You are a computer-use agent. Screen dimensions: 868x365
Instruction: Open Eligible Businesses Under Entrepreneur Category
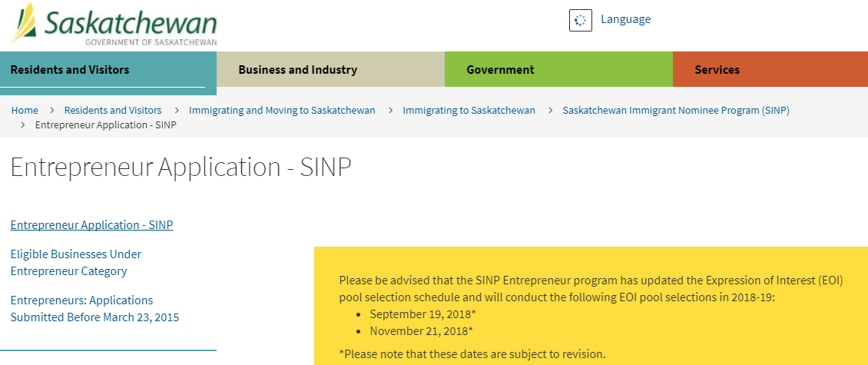[76, 263]
